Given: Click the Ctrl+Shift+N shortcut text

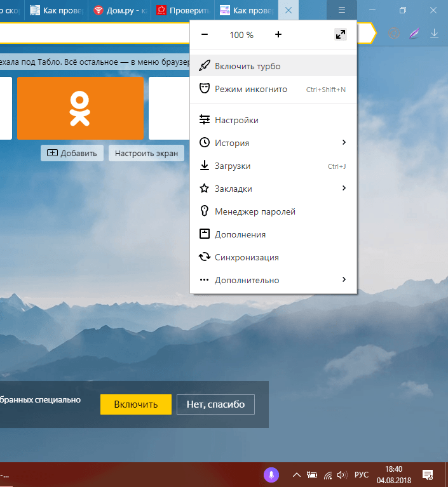Looking at the screenshot, I should (326, 90).
